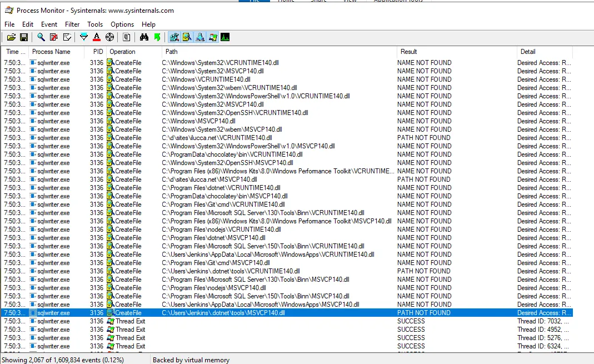Click the green Jump To Object arrow
The image size is (594, 364).
(157, 37)
